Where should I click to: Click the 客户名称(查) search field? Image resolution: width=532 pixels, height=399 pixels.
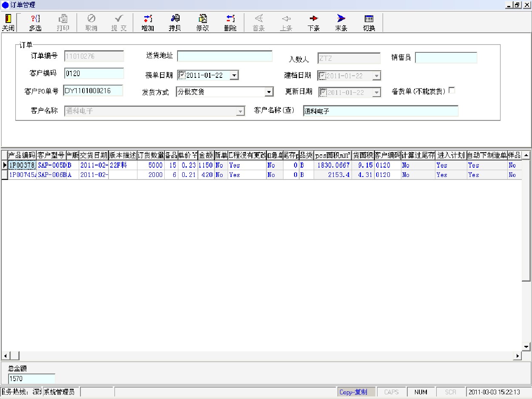(381, 111)
